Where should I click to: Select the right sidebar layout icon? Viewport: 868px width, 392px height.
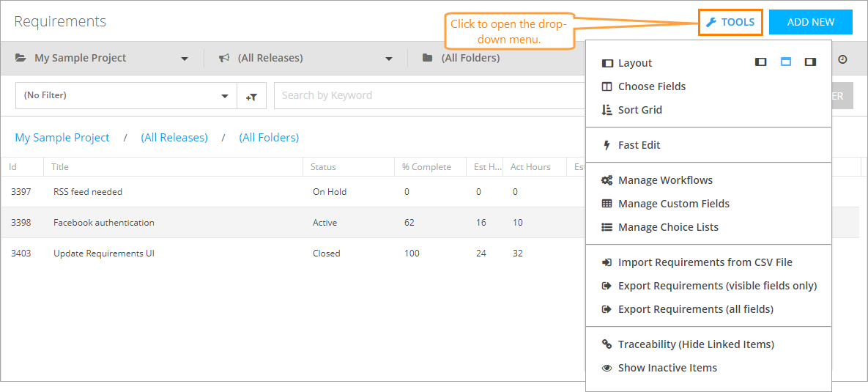click(810, 62)
